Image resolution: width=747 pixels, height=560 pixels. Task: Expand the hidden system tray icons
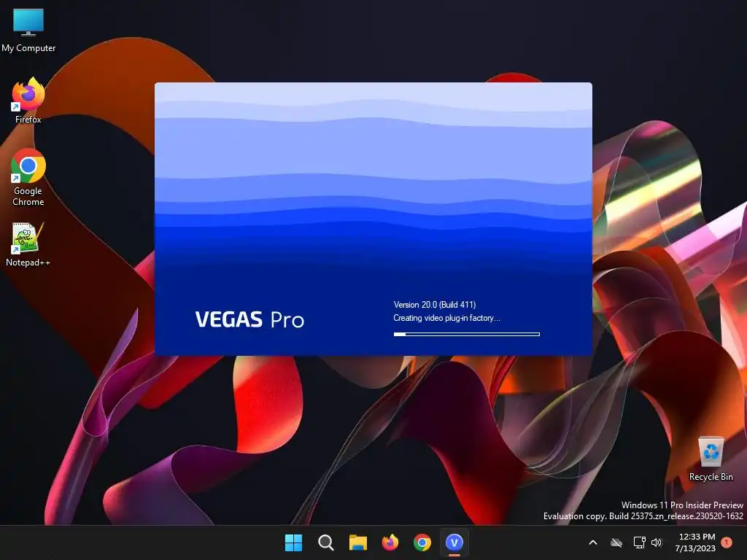click(593, 542)
